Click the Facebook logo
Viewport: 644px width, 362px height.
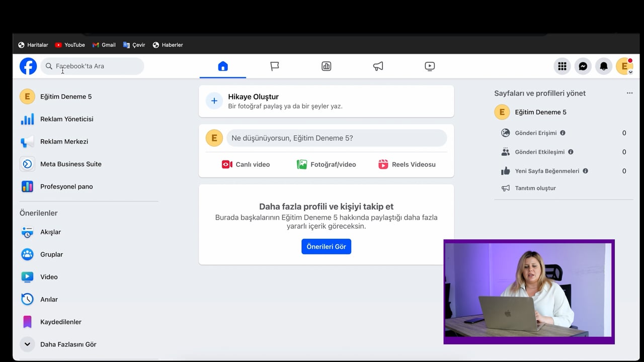(x=28, y=66)
